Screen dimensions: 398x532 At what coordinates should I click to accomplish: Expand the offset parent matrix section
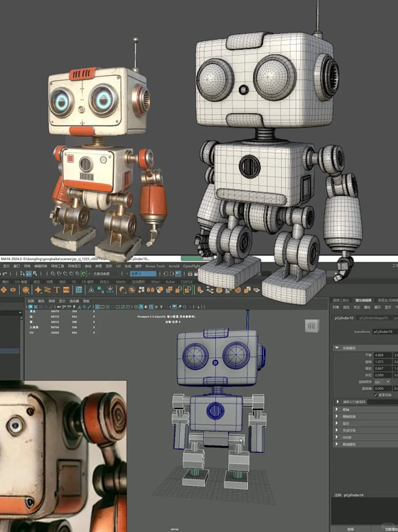tap(338, 402)
